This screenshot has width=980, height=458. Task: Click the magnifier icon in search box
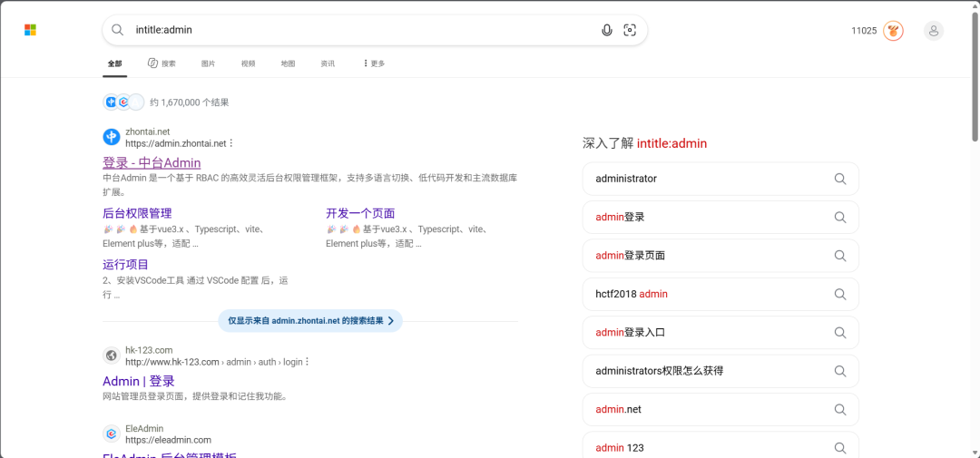click(117, 30)
